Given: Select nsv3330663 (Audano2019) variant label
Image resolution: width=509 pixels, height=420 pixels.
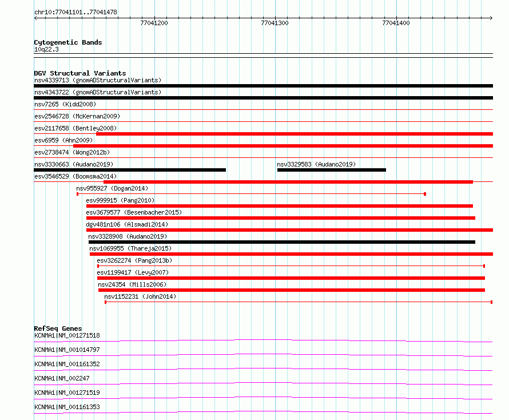Looking at the screenshot, I should coord(74,164).
